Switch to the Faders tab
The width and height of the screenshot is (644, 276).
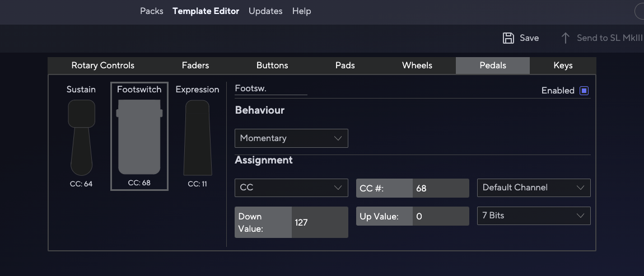pyautogui.click(x=195, y=66)
